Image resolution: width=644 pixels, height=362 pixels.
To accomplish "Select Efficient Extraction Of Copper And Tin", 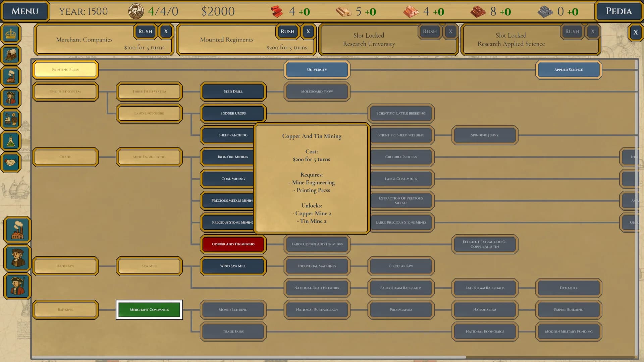I will pos(485,244).
